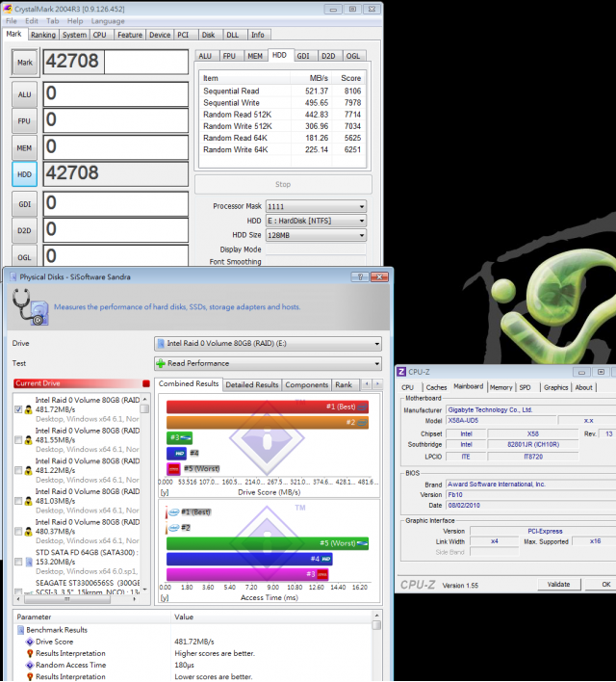This screenshot has height=682, width=616.
Task: Click the Random Access Time diamond icon
Action: click(x=30, y=666)
